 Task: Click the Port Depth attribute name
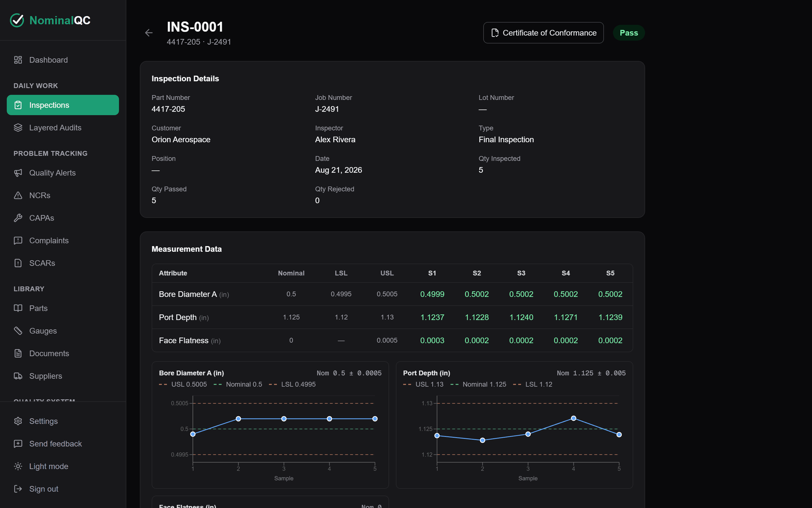[x=178, y=317]
